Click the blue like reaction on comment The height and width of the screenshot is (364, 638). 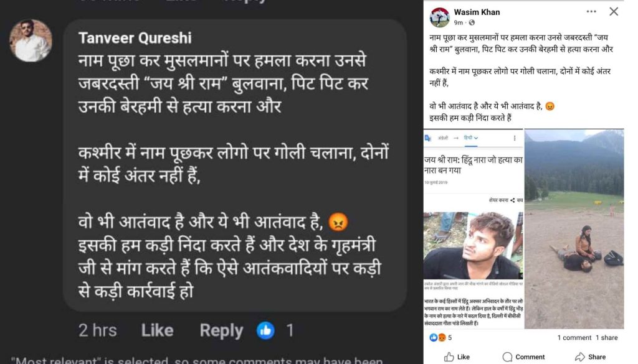tap(265, 330)
